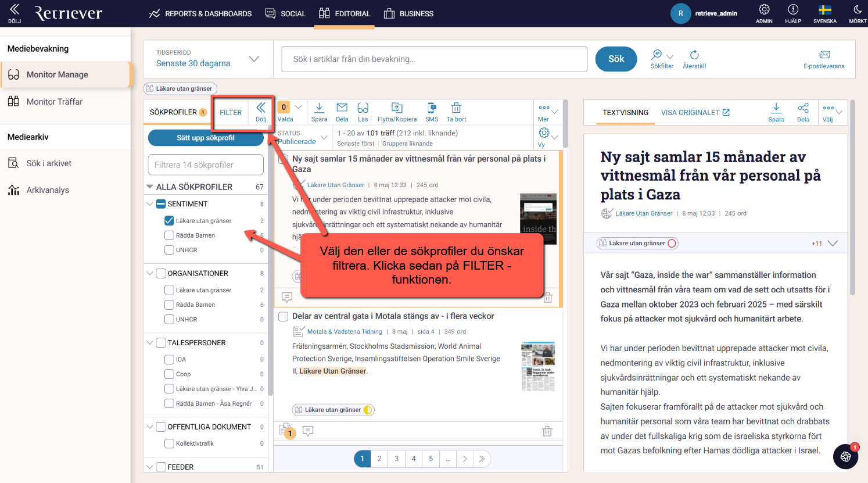Image resolution: width=868 pixels, height=483 pixels.
Task: Collapse sidebar with Dölj arrow icon
Action: [15, 13]
